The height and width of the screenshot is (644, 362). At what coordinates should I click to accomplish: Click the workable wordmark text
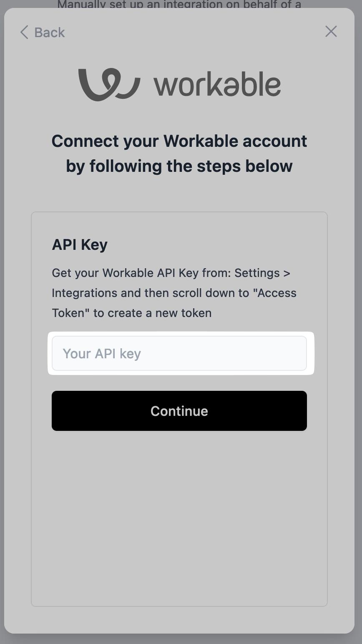[217, 85]
